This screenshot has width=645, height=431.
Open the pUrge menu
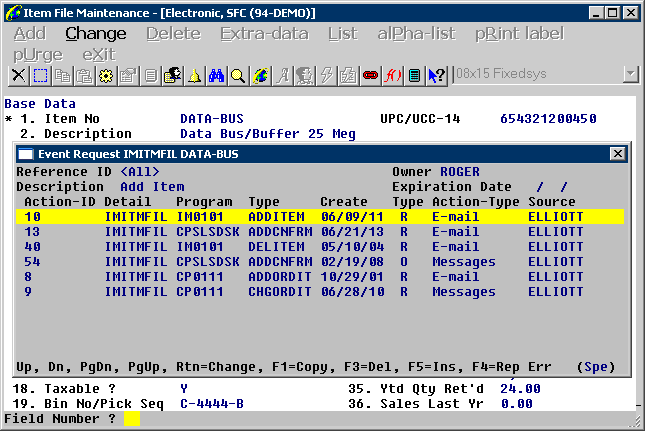coord(38,55)
